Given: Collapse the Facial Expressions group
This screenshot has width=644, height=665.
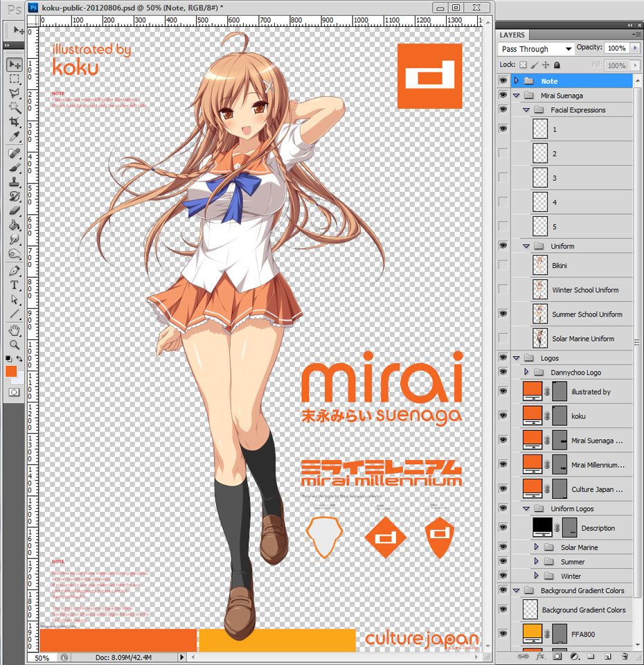Looking at the screenshot, I should (x=526, y=110).
